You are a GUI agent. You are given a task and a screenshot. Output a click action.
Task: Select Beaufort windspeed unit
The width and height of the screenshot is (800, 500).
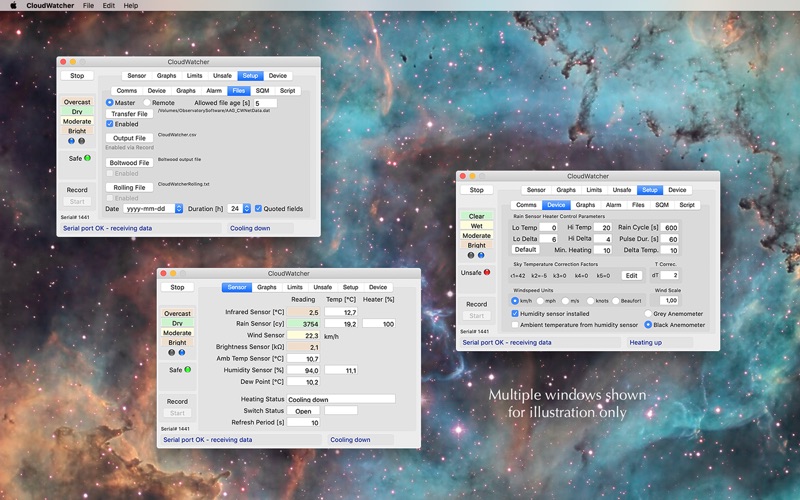pos(615,301)
